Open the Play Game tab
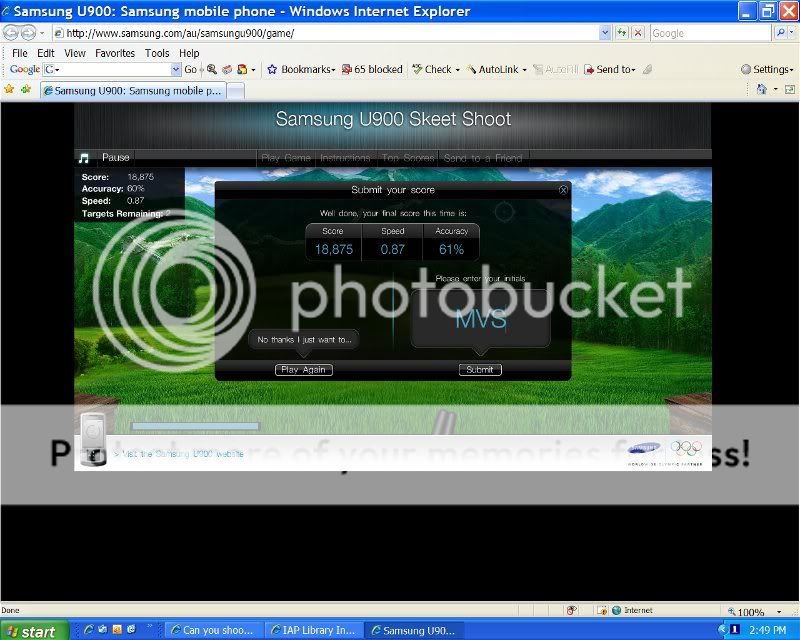Image resolution: width=800 pixels, height=640 pixels. tap(286, 158)
